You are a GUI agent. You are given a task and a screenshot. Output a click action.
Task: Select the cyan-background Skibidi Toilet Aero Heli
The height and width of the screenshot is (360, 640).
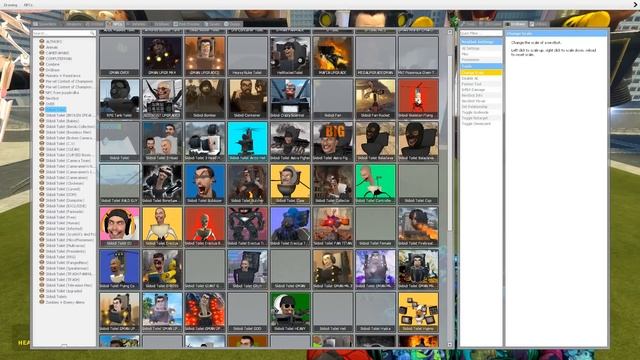[x=247, y=141]
